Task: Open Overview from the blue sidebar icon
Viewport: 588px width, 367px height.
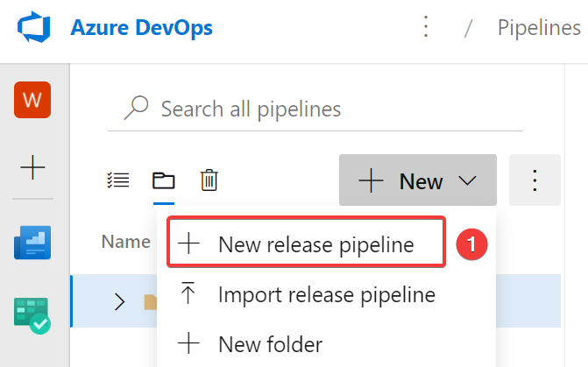Action: pyautogui.click(x=32, y=243)
